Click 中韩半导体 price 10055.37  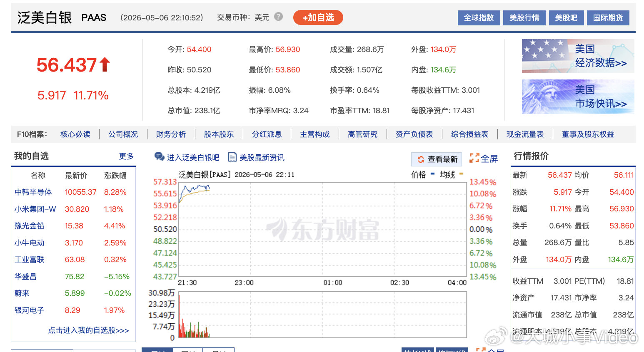click(80, 192)
